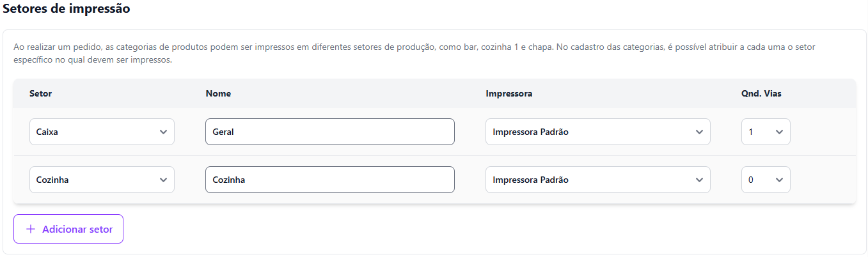This screenshot has width=868, height=257.
Task: Expand the printer dropdown in the Cozinha row
Action: coord(597,180)
